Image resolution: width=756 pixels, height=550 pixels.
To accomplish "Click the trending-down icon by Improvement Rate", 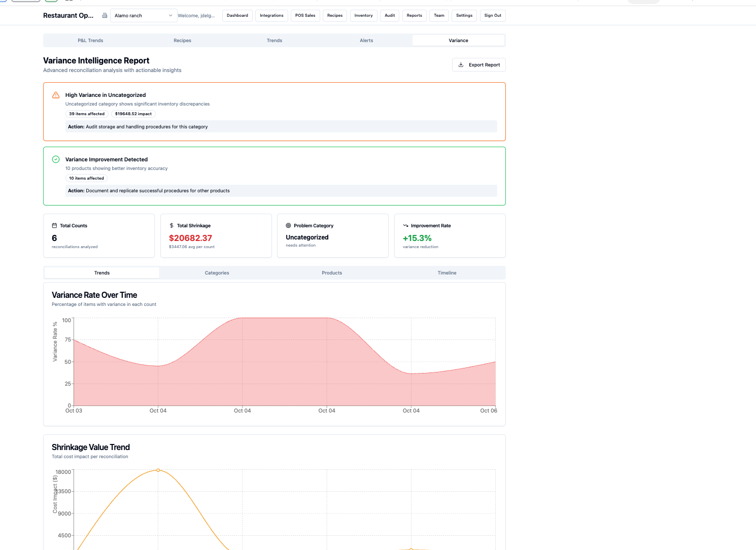I will pos(405,226).
